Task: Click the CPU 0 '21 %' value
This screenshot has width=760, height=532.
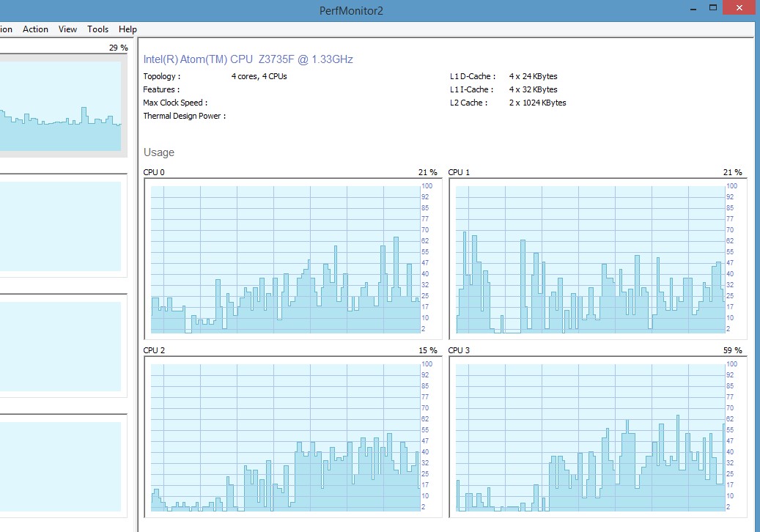Action: coord(427,172)
